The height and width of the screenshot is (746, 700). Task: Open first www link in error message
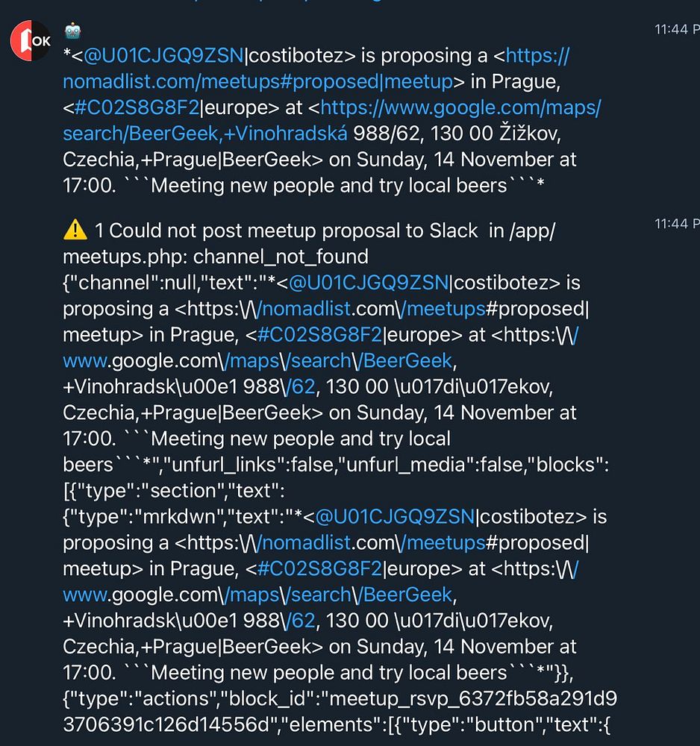pyautogui.click(x=86, y=361)
